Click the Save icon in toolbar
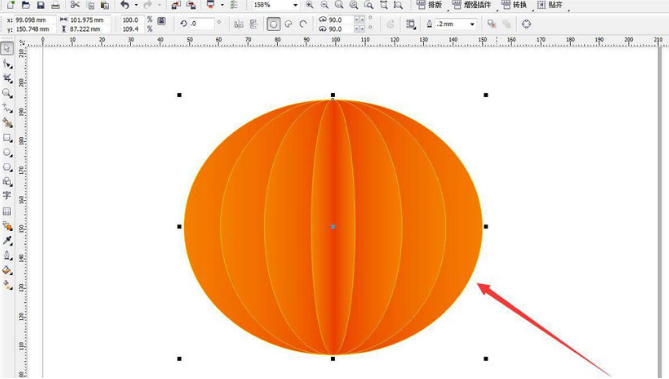The height and width of the screenshot is (379, 669). (x=41, y=5)
